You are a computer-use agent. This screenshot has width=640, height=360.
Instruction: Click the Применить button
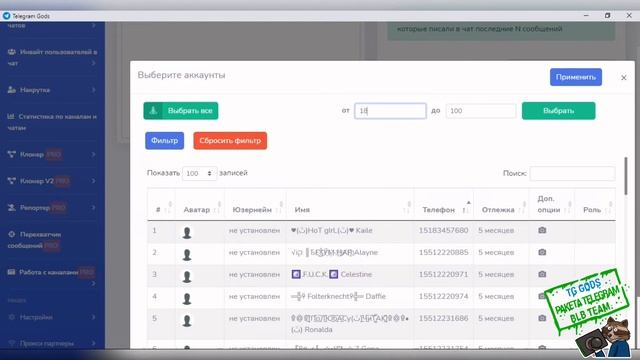coord(576,77)
